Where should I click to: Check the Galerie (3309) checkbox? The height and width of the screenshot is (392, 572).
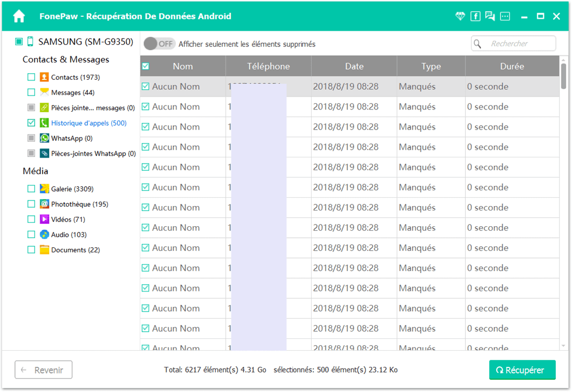[x=31, y=189]
